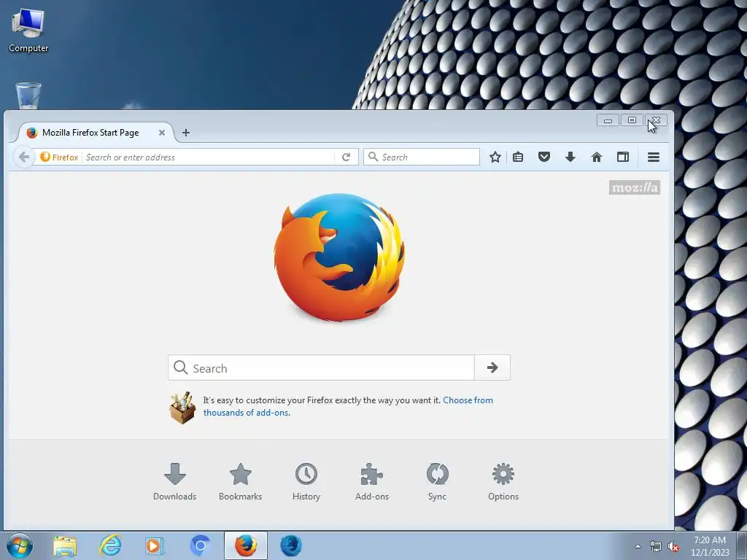This screenshot has width=747, height=560.
Task: Focus the toolbar Search box
Action: point(422,157)
